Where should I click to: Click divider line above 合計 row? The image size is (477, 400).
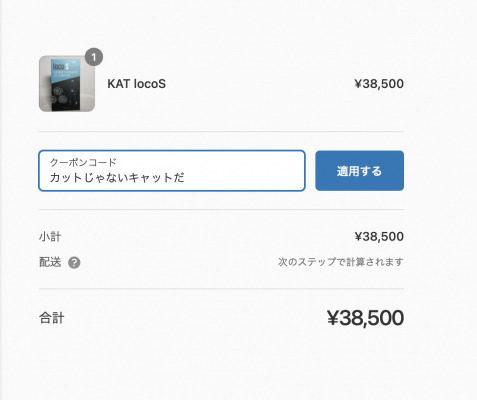tap(221, 289)
